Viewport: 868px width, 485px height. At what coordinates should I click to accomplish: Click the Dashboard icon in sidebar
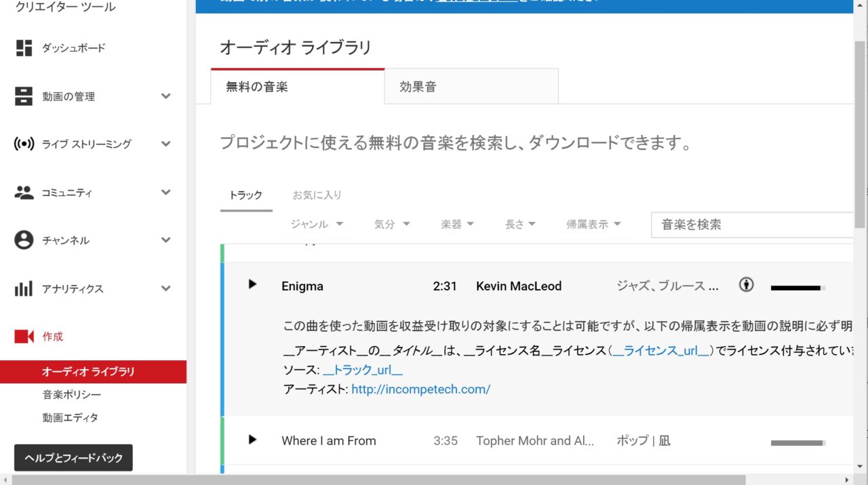(x=24, y=48)
